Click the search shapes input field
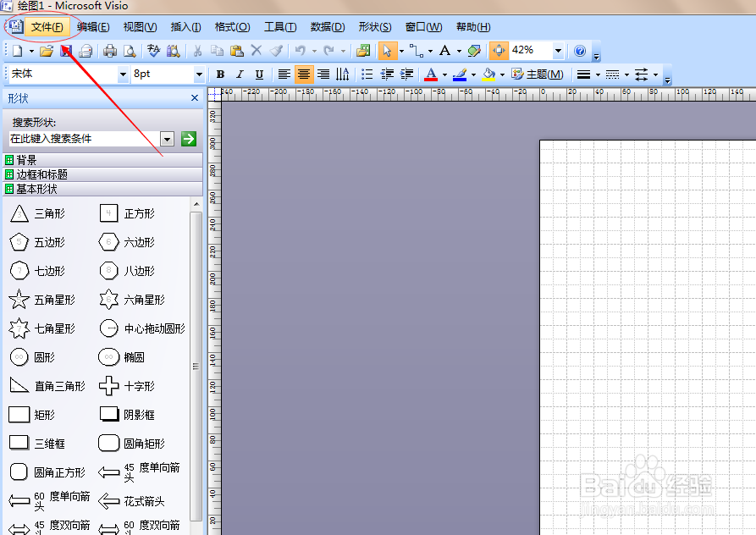This screenshot has width=756, height=535. [85, 139]
